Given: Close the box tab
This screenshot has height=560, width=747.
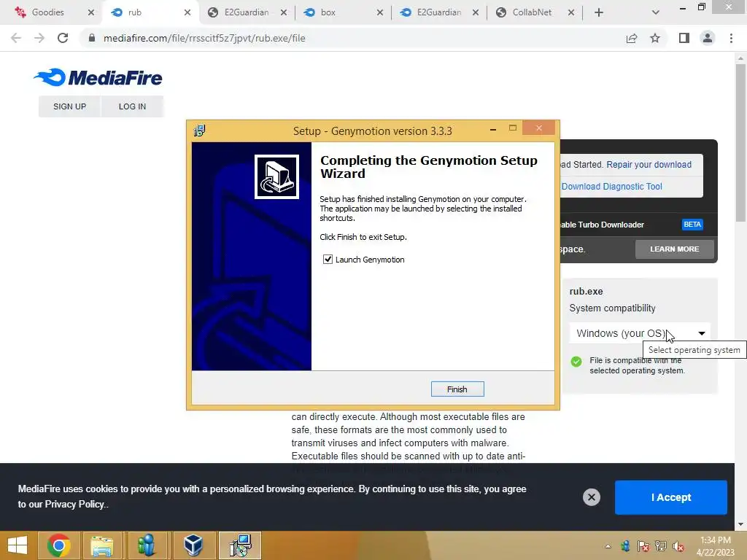Looking at the screenshot, I should click(379, 13).
